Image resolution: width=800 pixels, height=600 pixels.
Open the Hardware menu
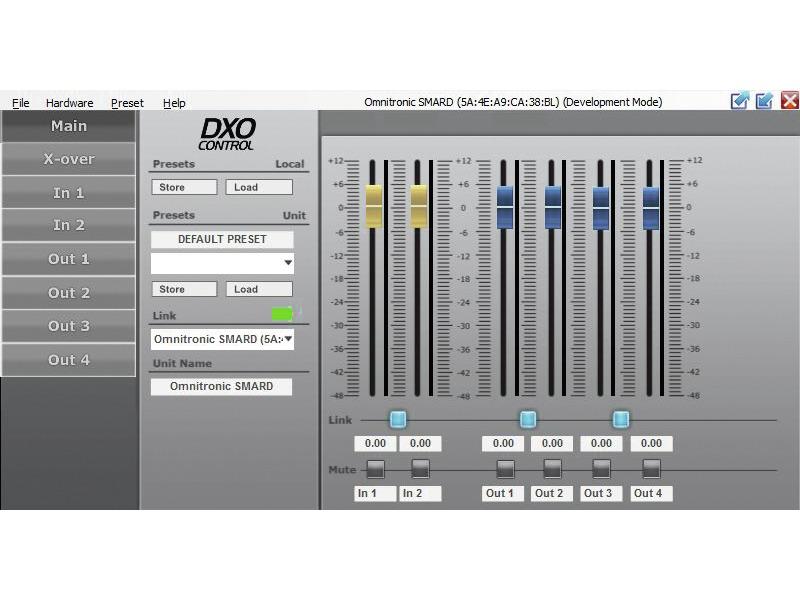coord(69,103)
